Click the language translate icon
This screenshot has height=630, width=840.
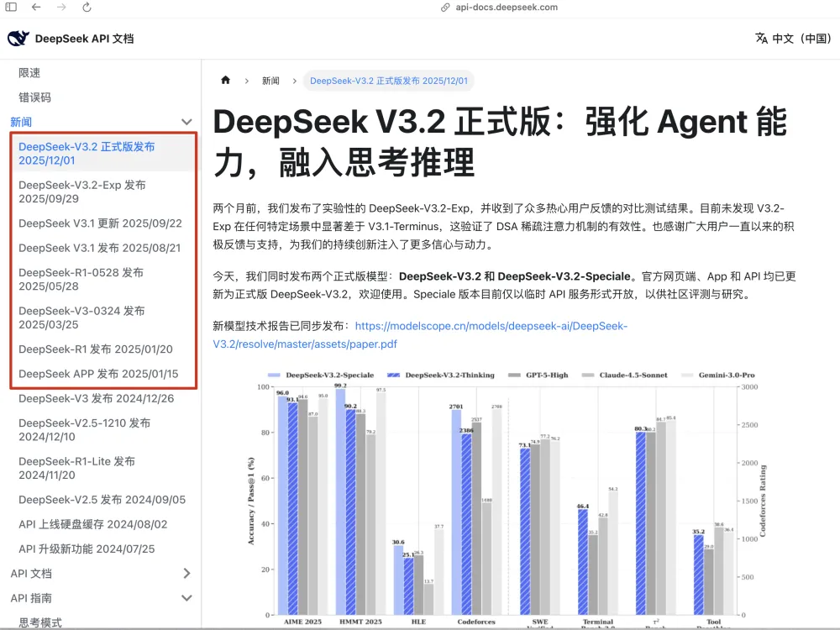(x=761, y=39)
